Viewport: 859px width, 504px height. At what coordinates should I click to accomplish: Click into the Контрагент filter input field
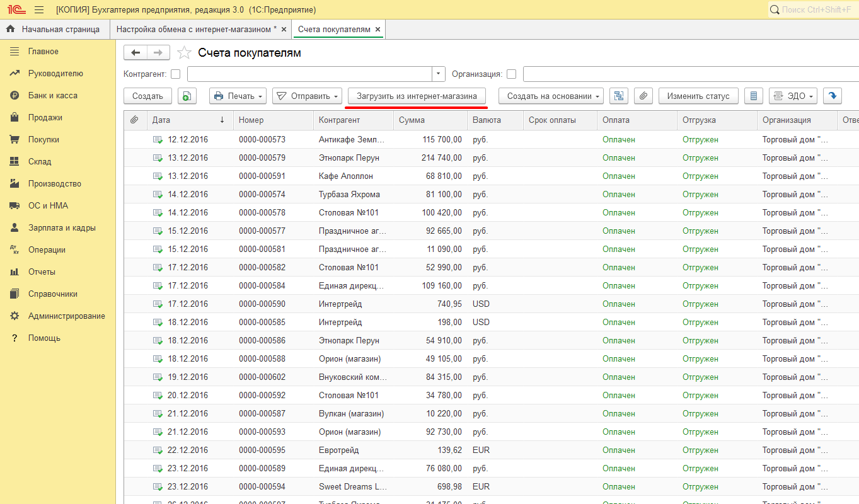click(x=309, y=74)
